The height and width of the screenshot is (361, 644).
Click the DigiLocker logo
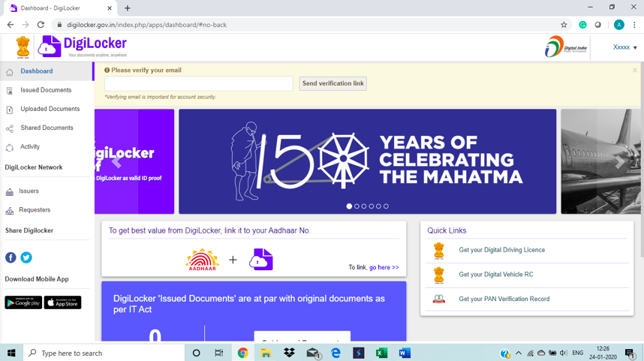pos(82,47)
